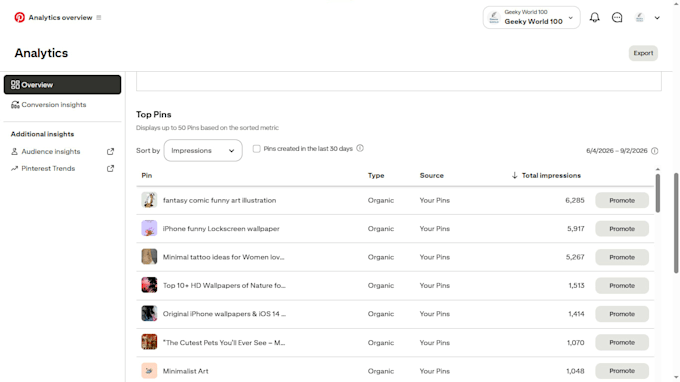680x382 pixels.
Task: Enable Pins created in last 30 days
Action: click(257, 149)
